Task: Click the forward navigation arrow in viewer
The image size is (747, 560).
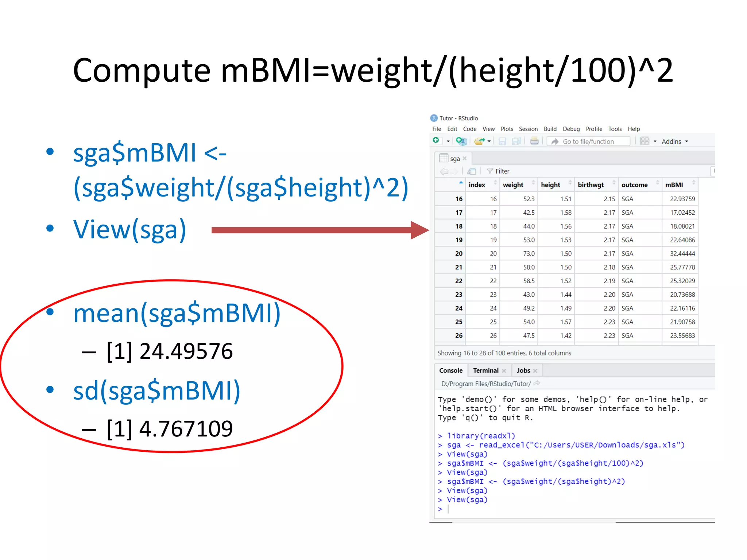Action: (453, 171)
